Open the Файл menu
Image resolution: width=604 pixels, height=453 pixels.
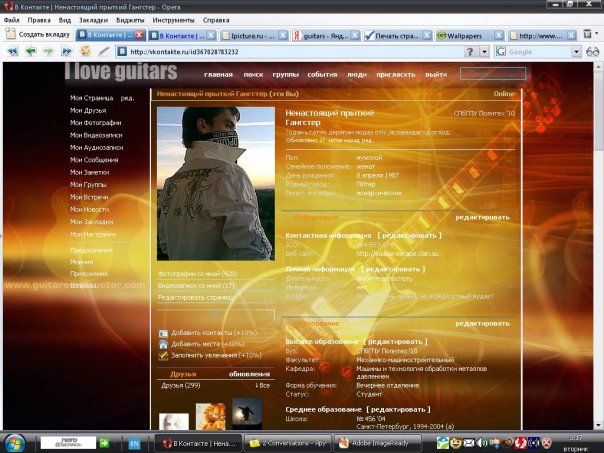point(12,20)
